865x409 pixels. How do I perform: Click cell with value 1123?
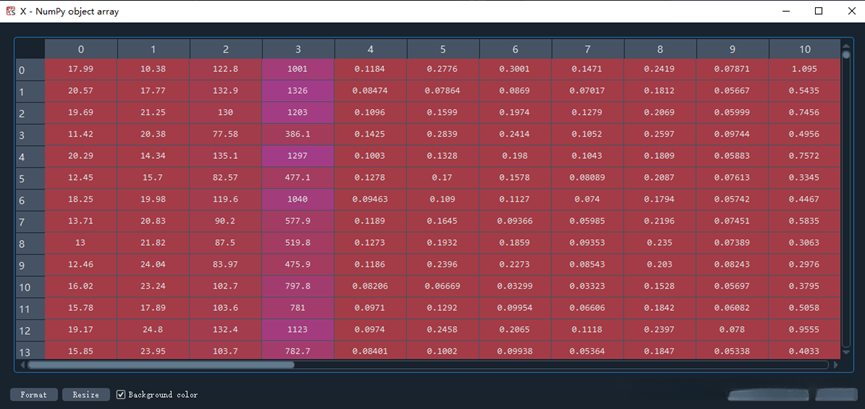coord(298,329)
